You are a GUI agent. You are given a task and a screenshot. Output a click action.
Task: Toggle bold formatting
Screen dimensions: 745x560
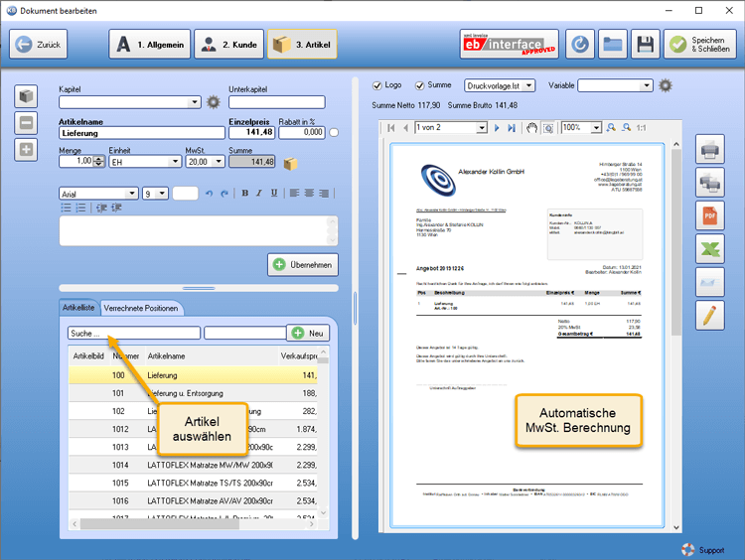pyautogui.click(x=244, y=193)
